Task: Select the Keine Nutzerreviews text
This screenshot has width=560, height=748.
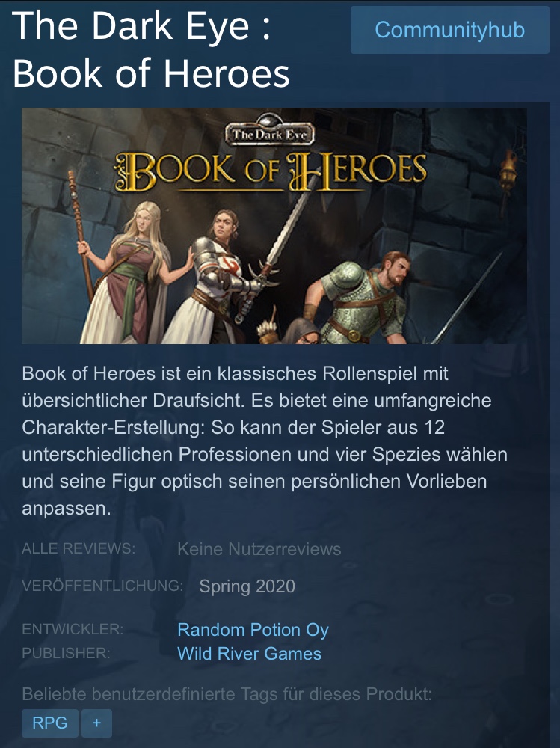Action: point(259,549)
